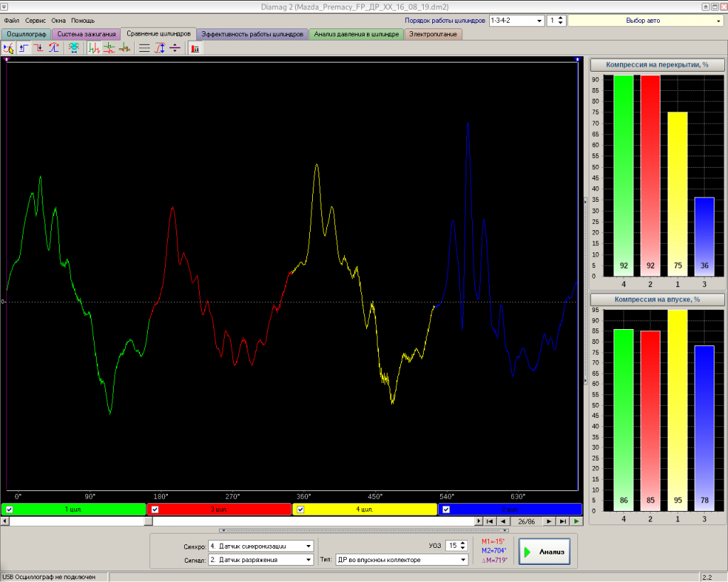This screenshot has height=582, width=728.
Task: Select the sequential green-red waveforms view icon
Action: click(95, 48)
